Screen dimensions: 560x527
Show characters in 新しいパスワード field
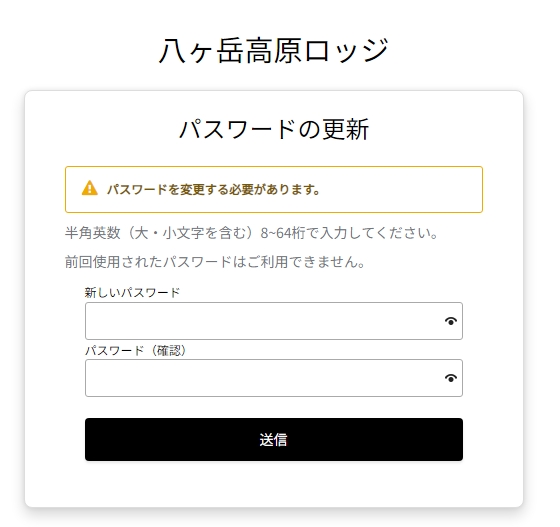pyautogui.click(x=451, y=321)
